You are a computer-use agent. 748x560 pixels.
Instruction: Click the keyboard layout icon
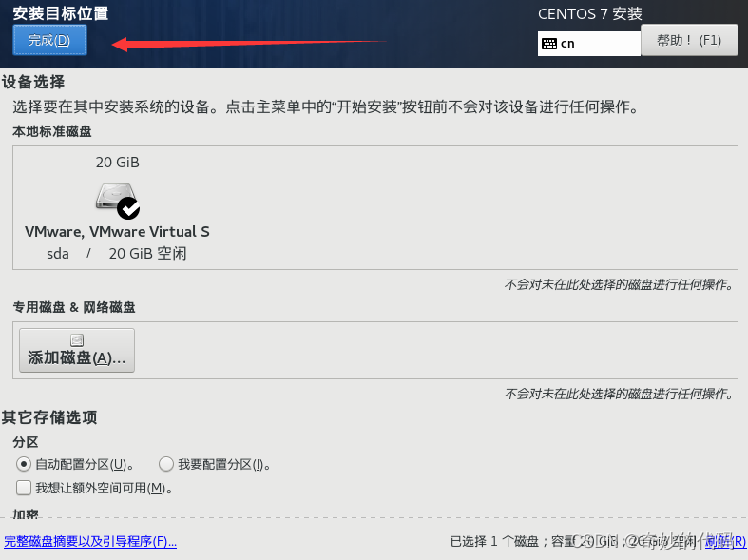point(549,44)
